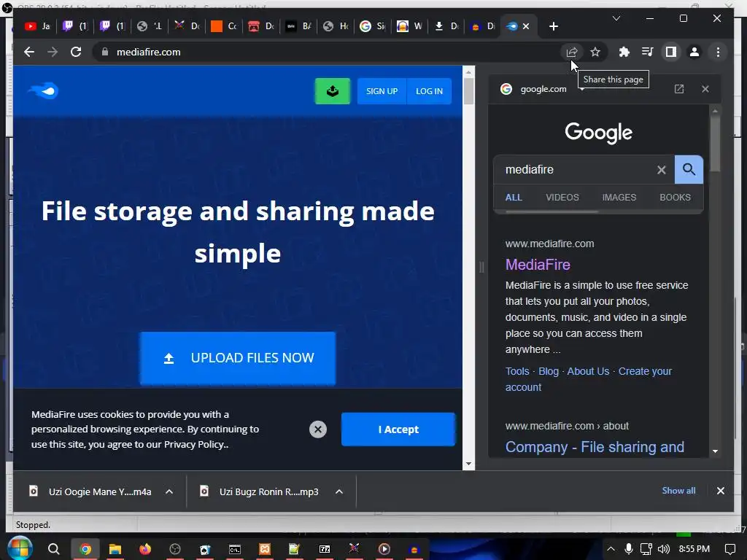This screenshot has width=747, height=560.
Task: Switch to the Google Sign-in tab
Action: point(373,26)
